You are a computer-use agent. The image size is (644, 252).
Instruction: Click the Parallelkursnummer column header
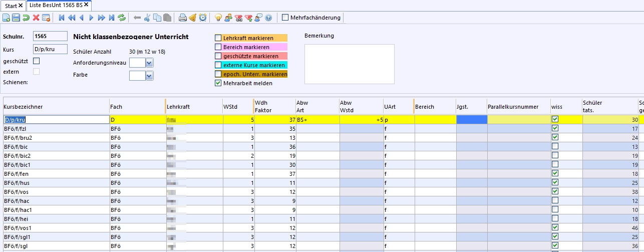point(518,107)
